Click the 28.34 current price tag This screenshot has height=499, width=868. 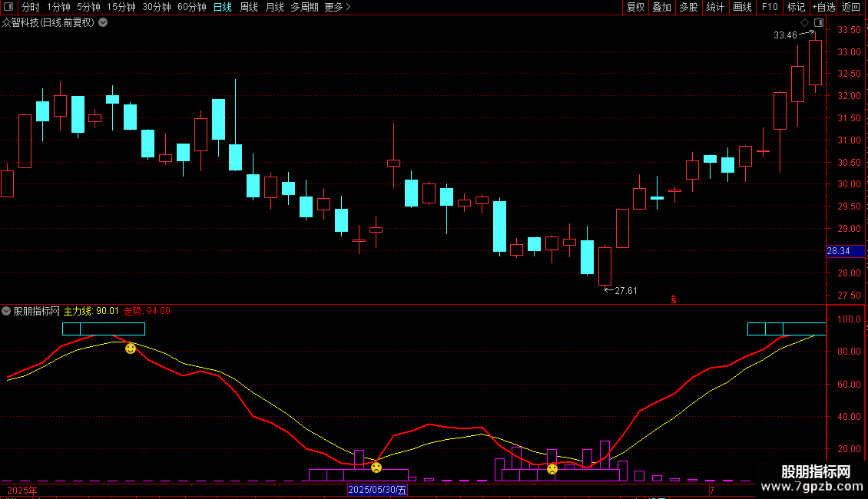pos(845,251)
